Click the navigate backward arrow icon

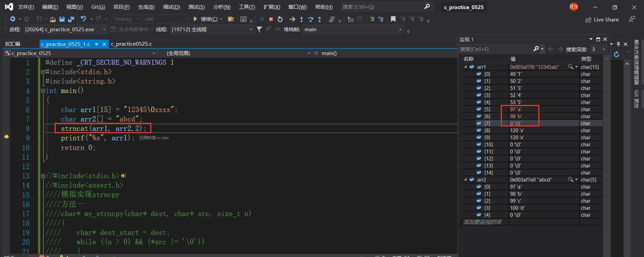pos(13,19)
